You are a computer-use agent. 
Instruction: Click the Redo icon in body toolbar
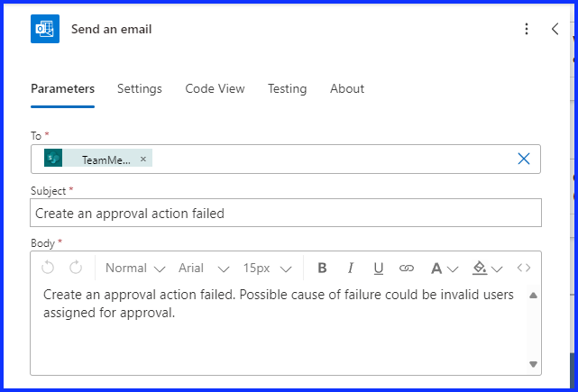pos(76,268)
